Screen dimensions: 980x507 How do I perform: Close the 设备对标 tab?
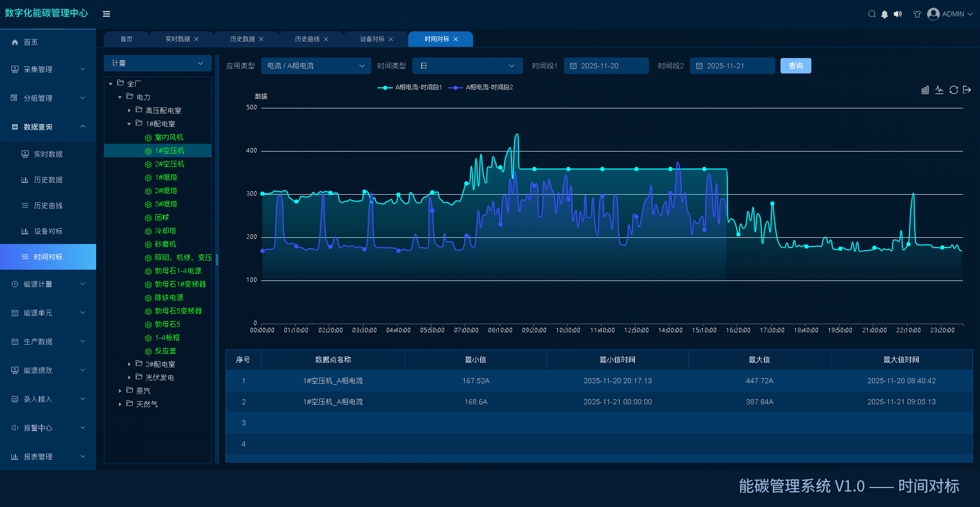391,39
